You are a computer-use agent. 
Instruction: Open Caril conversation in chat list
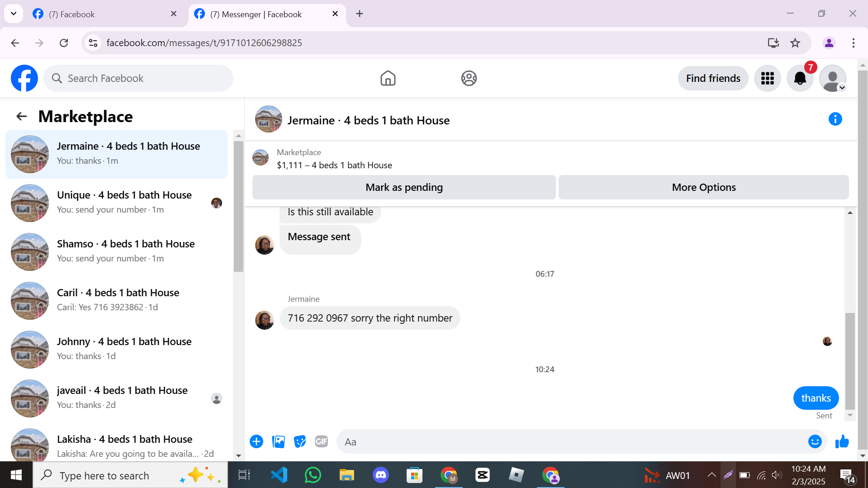point(116,300)
